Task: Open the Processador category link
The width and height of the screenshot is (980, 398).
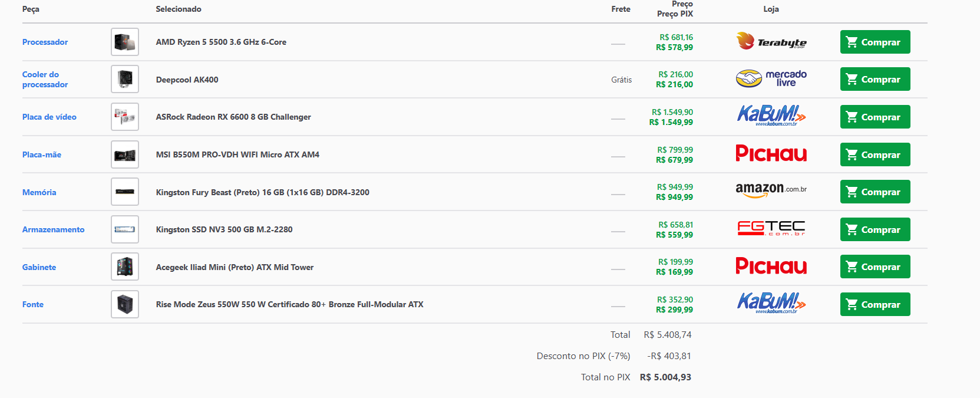Action: 45,42
